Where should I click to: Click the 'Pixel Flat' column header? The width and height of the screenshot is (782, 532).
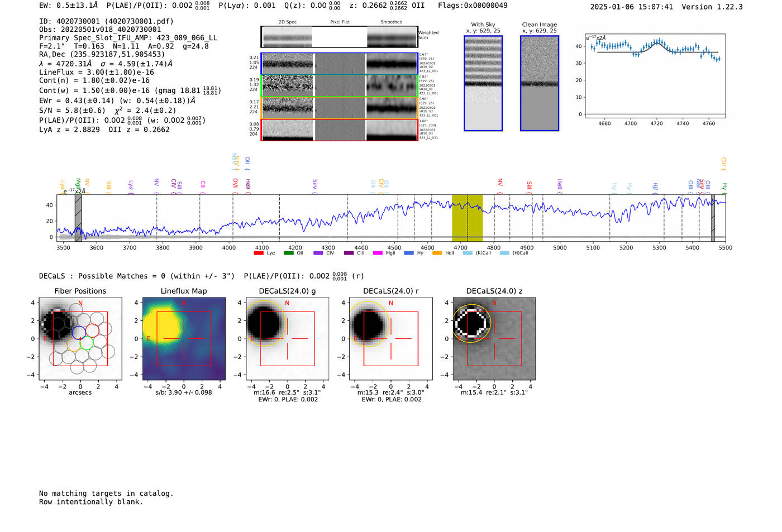click(x=340, y=22)
